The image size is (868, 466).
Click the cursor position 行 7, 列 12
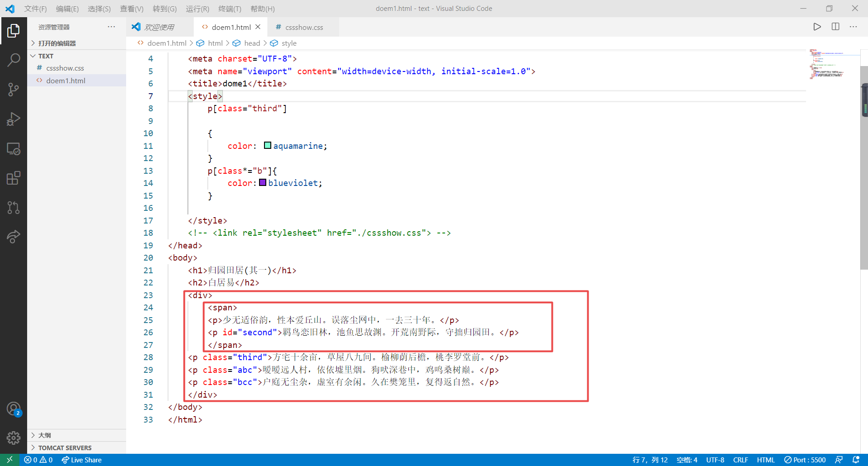click(650, 460)
